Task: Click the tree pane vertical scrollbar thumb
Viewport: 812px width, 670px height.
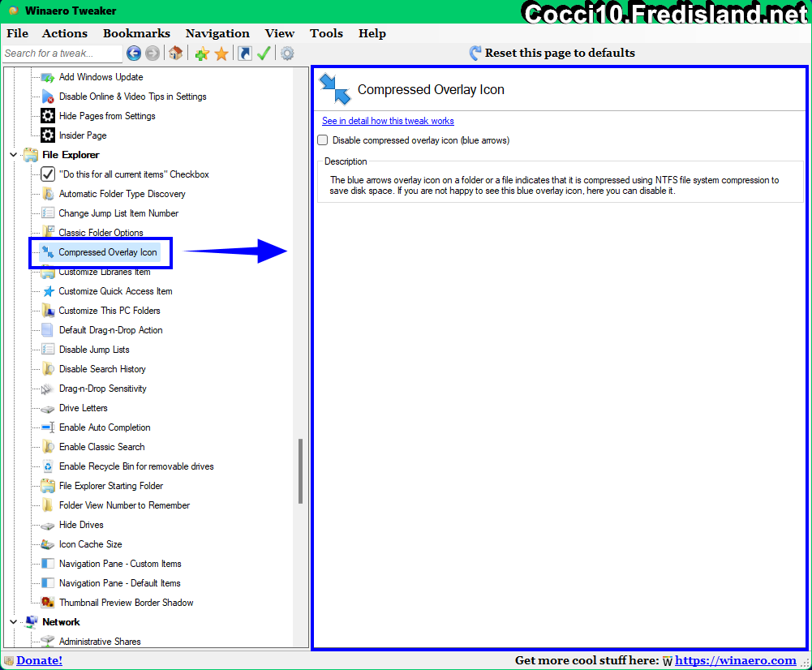Action: pyautogui.click(x=300, y=471)
